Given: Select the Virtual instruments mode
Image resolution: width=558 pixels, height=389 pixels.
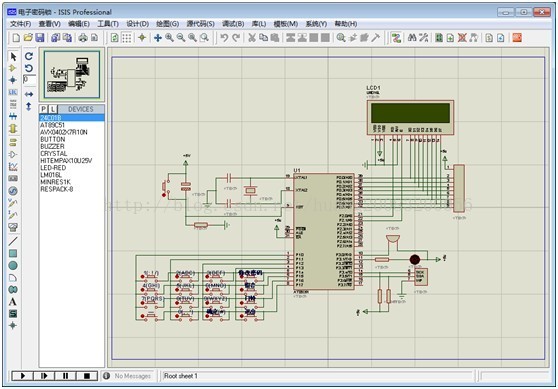Looking at the screenshot, I should coord(13,227).
